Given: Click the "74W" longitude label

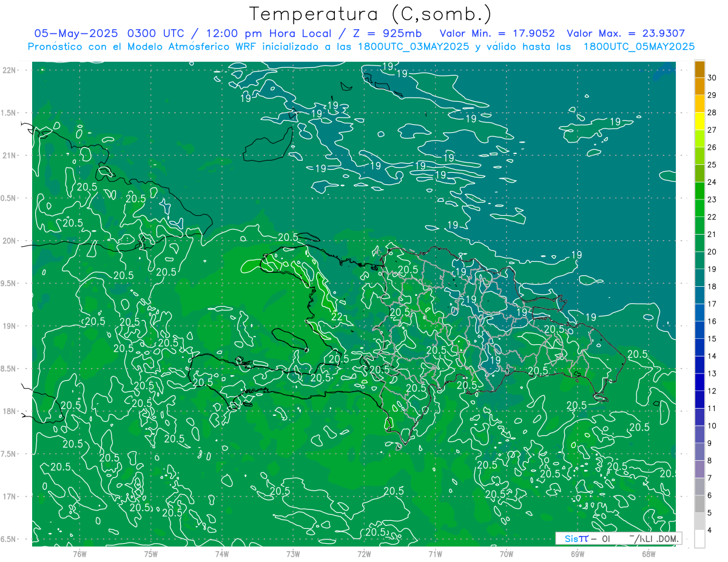Looking at the screenshot, I should click(222, 554).
